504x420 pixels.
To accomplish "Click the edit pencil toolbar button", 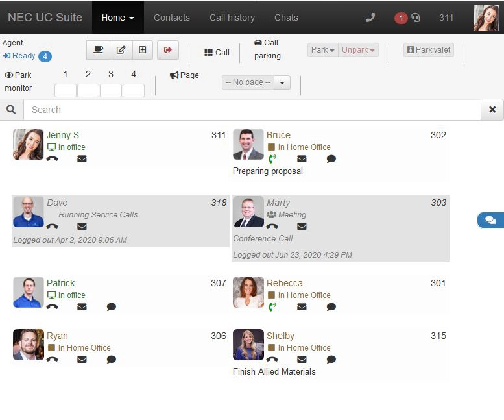I will [x=121, y=50].
